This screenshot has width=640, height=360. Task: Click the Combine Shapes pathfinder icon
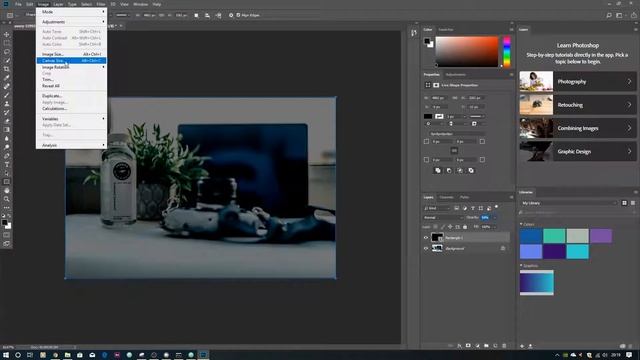(438, 171)
